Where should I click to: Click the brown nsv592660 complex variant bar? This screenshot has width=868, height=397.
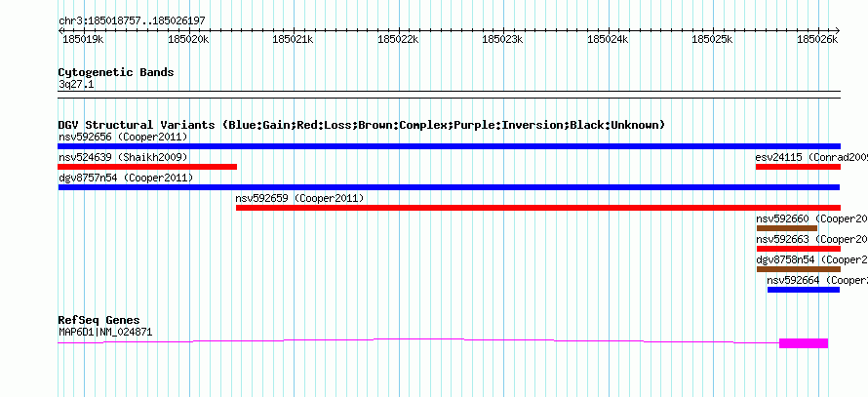[787, 228]
